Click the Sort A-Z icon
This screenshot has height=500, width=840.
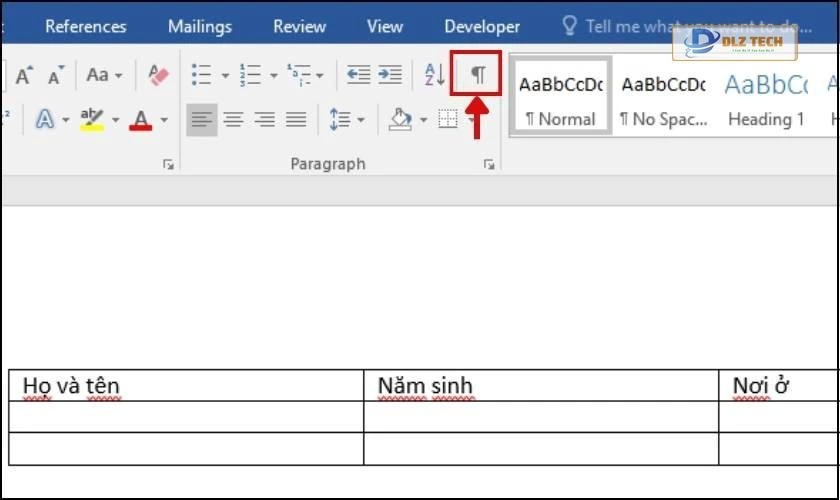point(434,74)
